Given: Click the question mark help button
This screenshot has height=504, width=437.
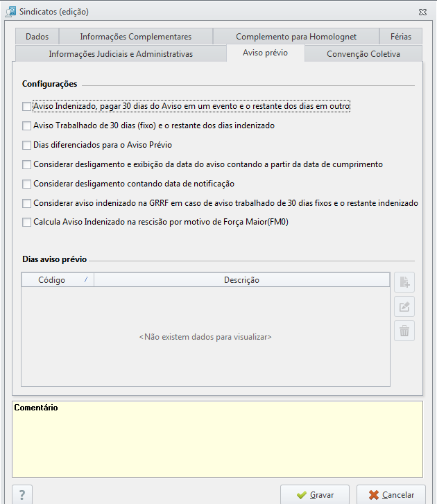Looking at the screenshot, I should pos(22,495).
